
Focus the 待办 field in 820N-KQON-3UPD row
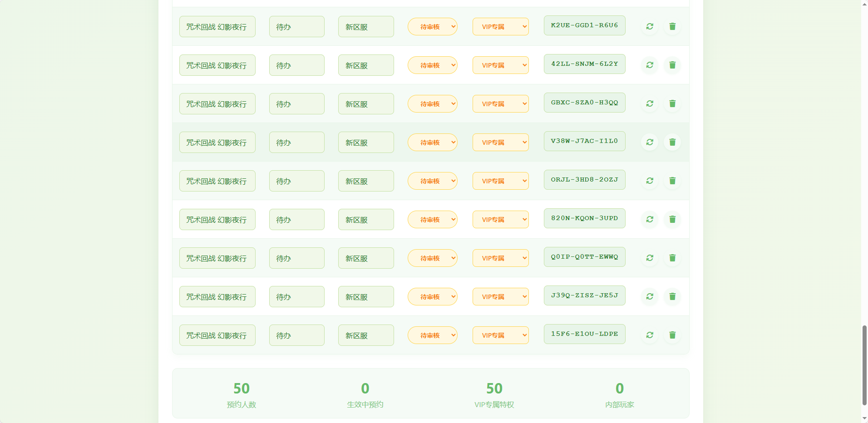tap(296, 220)
